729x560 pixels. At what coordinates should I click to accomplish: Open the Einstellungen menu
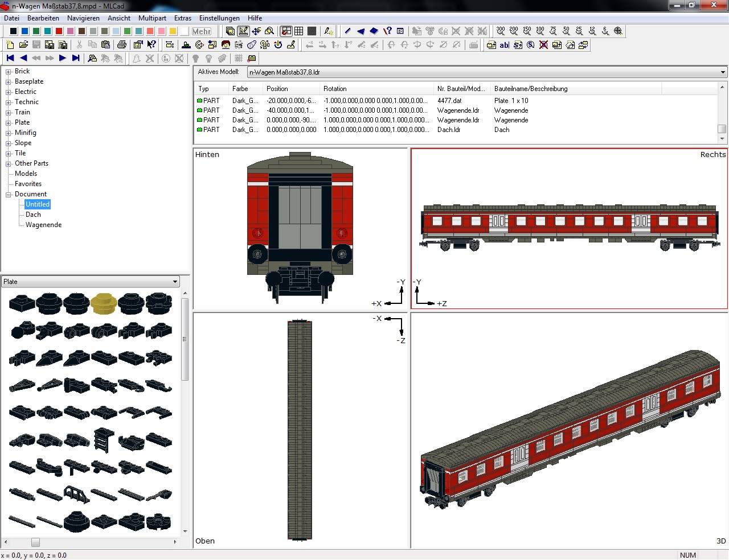click(219, 18)
